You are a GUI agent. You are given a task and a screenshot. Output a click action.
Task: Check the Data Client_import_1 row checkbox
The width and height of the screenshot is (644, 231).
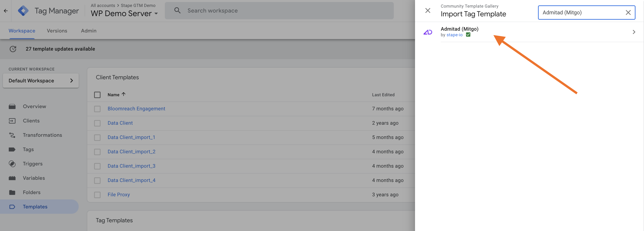[97, 137]
